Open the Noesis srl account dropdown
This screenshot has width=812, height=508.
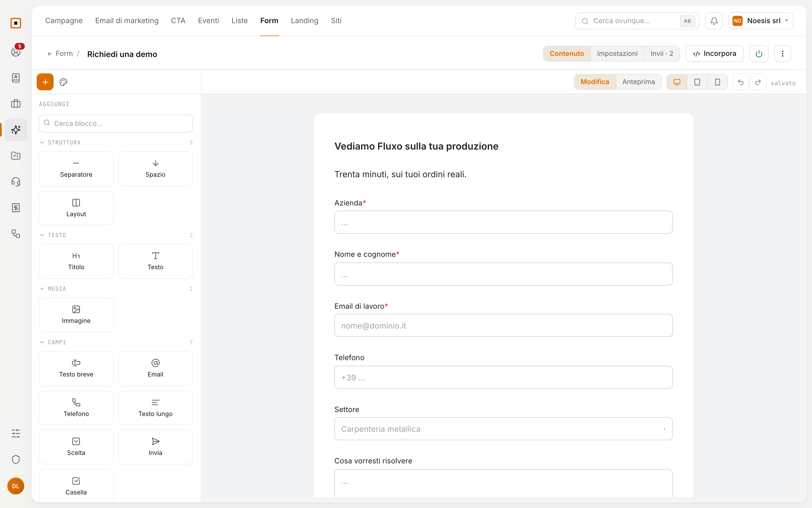click(x=761, y=21)
